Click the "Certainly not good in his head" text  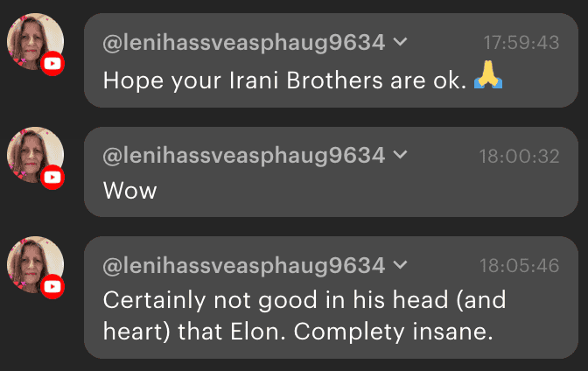(304, 299)
